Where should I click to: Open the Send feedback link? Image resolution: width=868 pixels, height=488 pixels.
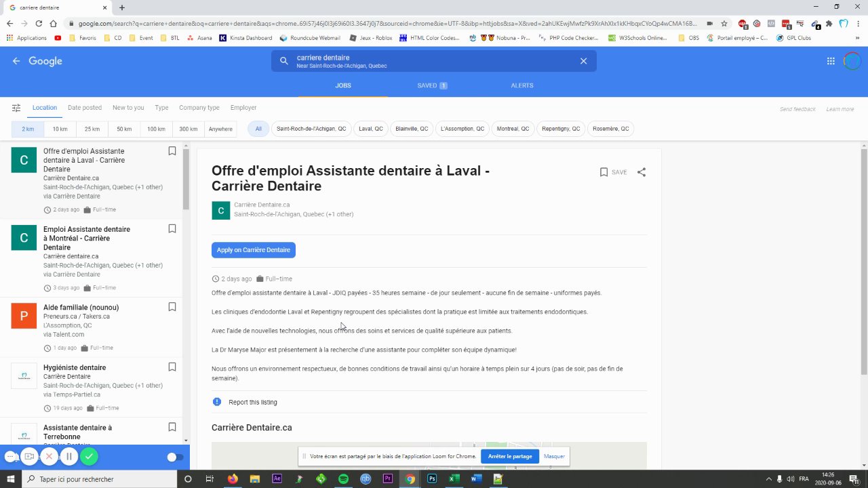[x=797, y=109]
